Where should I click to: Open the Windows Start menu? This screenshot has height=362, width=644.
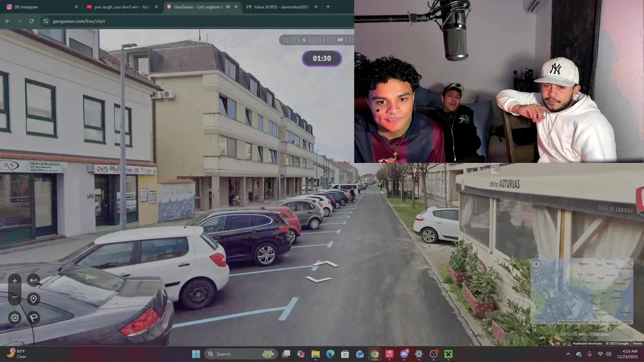pos(196,354)
